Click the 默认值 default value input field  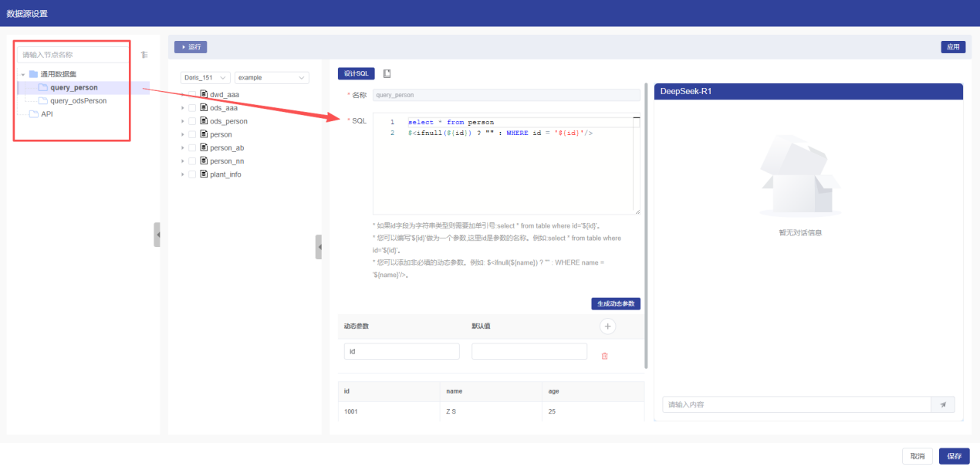[529, 351]
